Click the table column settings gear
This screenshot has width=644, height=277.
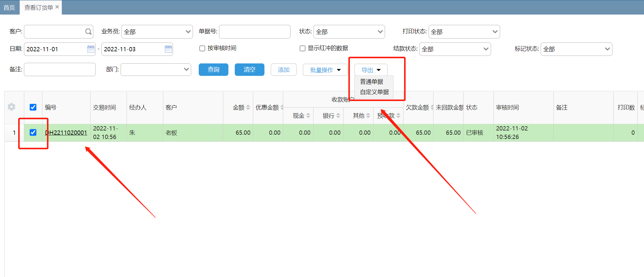tap(12, 107)
